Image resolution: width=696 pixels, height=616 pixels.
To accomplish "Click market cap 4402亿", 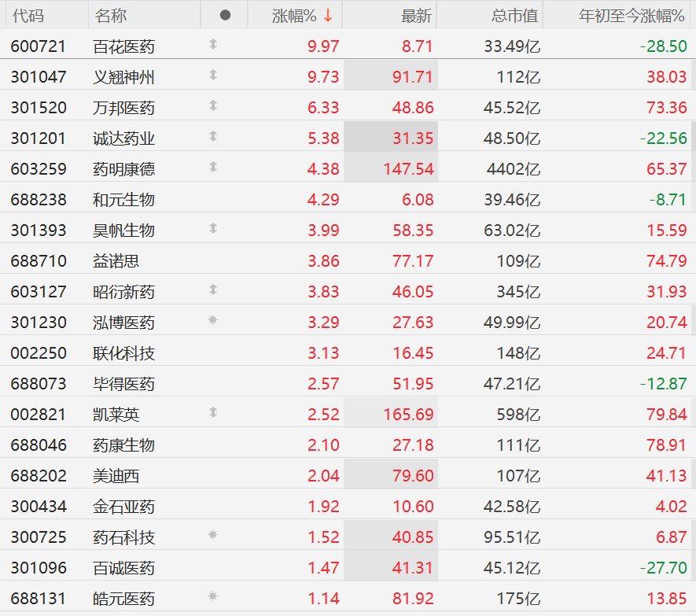I will click(x=513, y=169).
